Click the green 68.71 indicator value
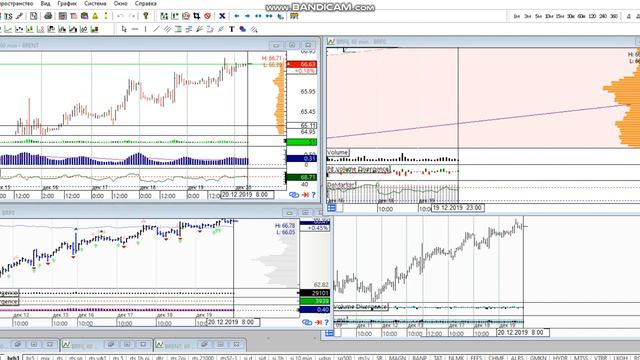Image resolution: width=640 pixels, height=360 pixels. pos(302,177)
